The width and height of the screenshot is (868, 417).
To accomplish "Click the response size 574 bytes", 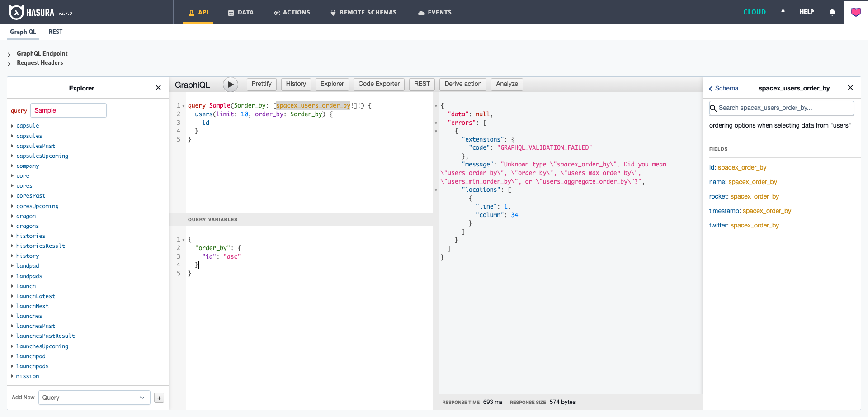I will 562,402.
